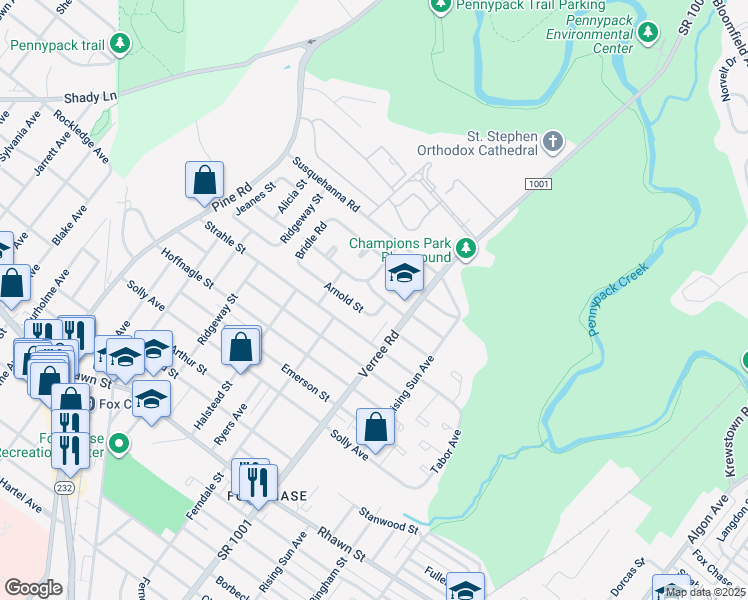Click the Shady Ln road label
Viewport: 748px width, 600px height.
91,97
